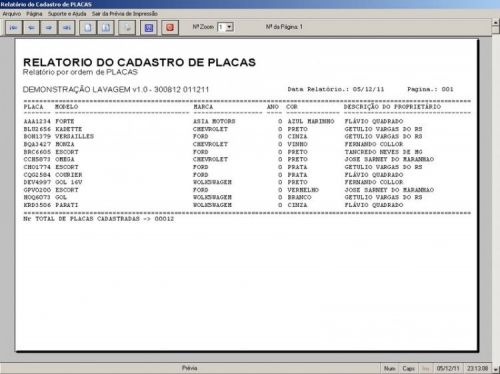Click the blue save icon in the toolbar

[x=149, y=27]
